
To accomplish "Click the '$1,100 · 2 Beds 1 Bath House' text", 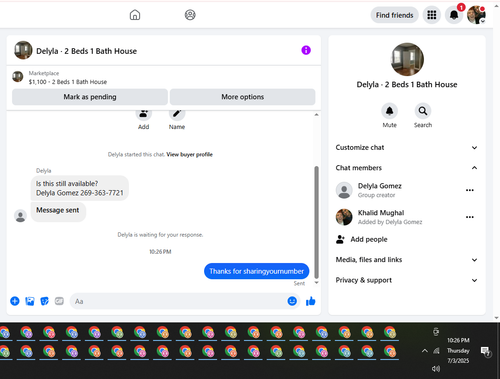I will pos(68,82).
